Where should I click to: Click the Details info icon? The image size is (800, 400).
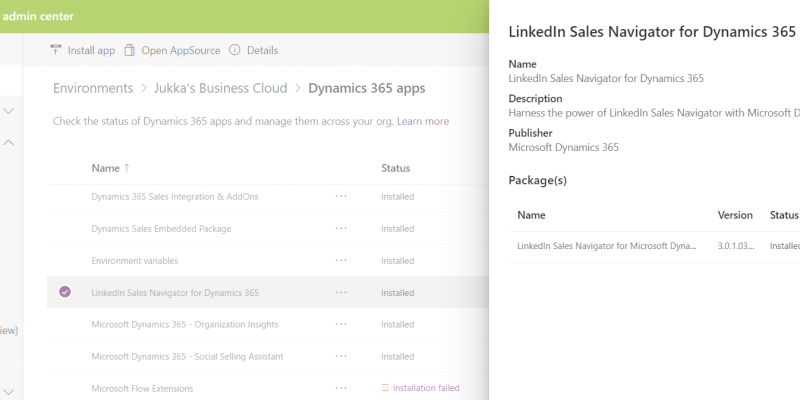[234, 50]
